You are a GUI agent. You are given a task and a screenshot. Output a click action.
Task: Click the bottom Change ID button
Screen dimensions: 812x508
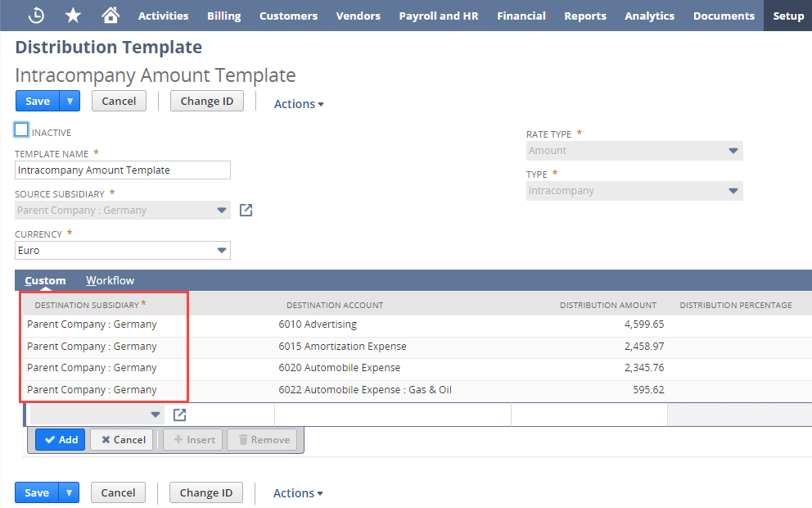click(205, 492)
